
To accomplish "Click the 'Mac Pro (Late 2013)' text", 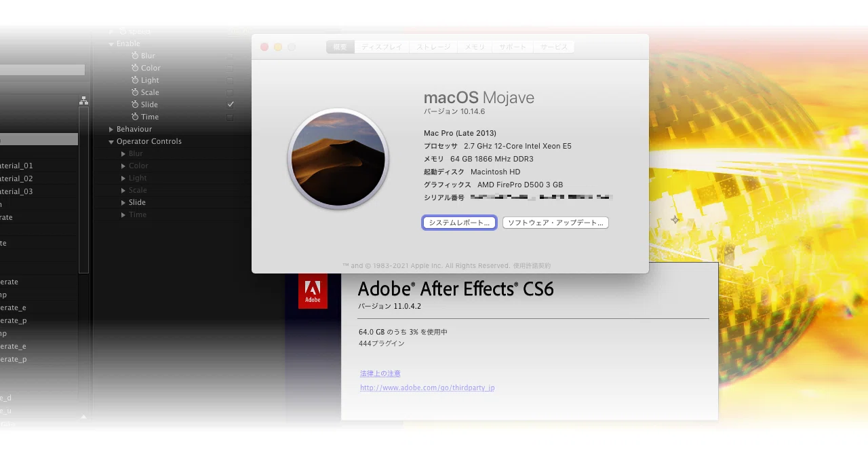I will coord(460,133).
